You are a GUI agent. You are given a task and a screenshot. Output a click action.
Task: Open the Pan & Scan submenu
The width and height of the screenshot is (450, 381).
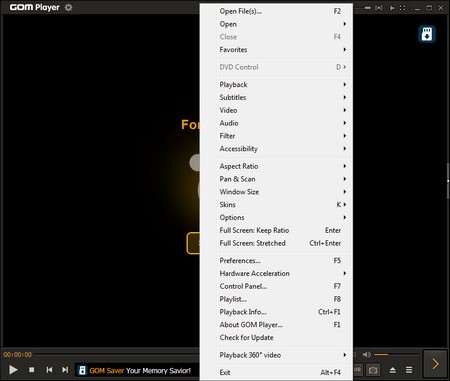point(280,179)
